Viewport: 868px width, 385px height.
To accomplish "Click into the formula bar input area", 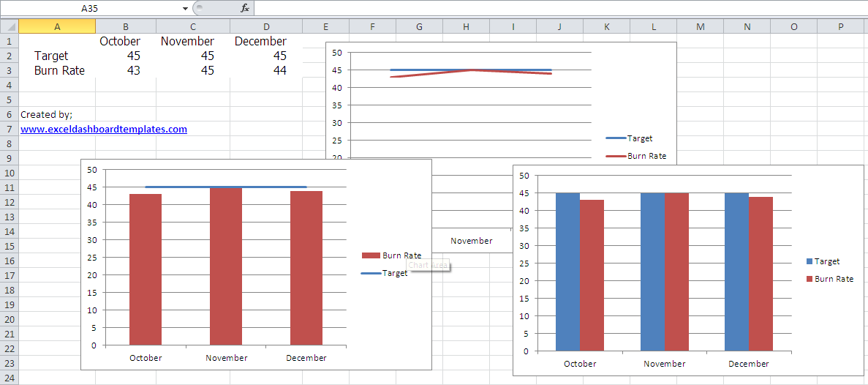I will pos(556,8).
